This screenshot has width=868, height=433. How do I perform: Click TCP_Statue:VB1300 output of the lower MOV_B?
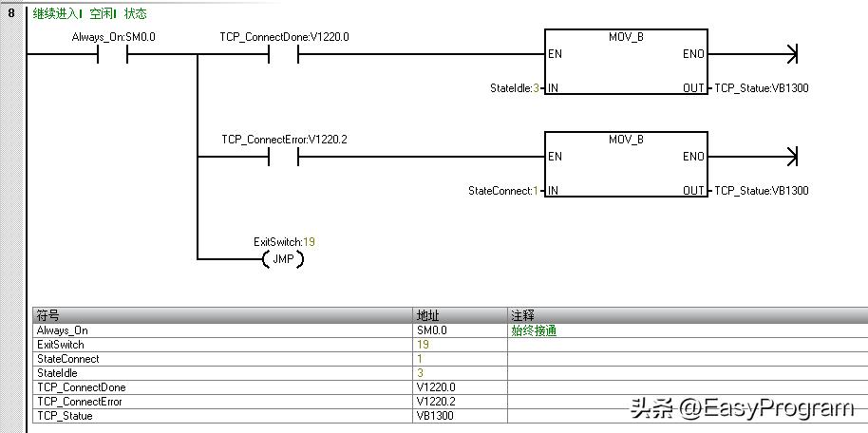coord(761,191)
